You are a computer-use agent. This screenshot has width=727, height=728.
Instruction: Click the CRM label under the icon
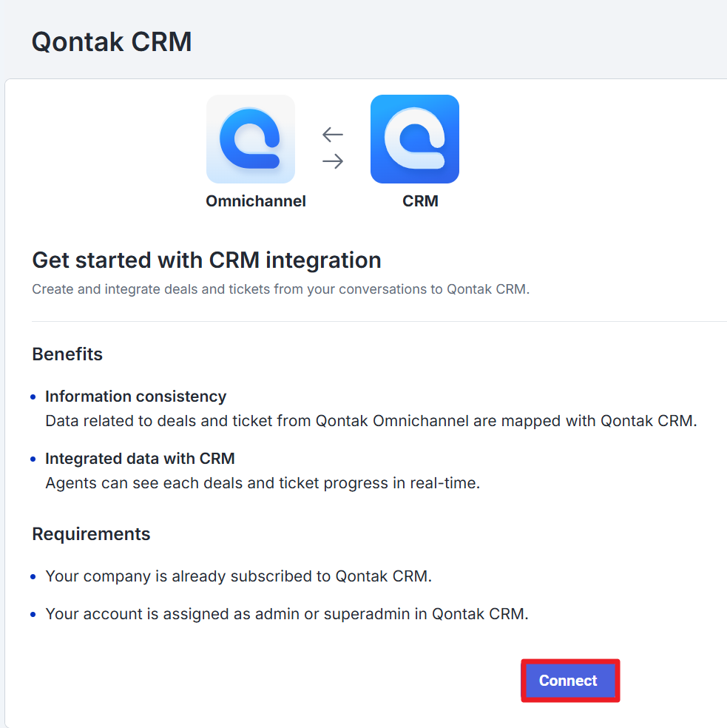pyautogui.click(x=420, y=201)
